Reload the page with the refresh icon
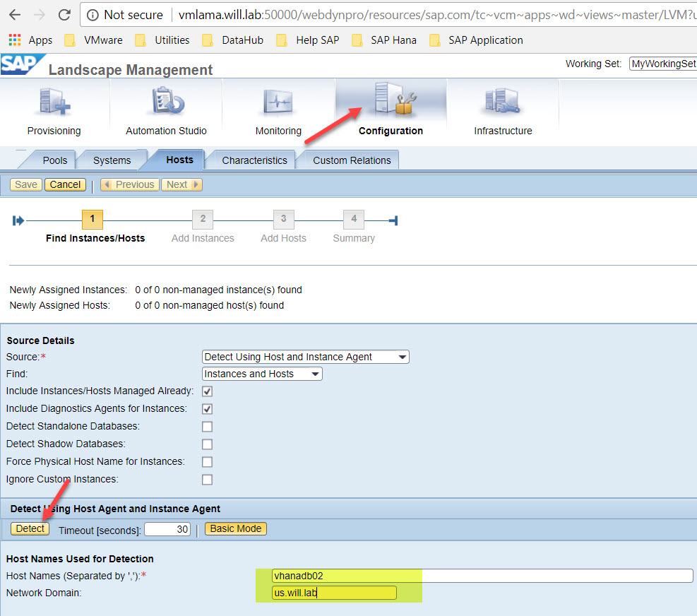This screenshot has height=616, width=697. coord(64,15)
